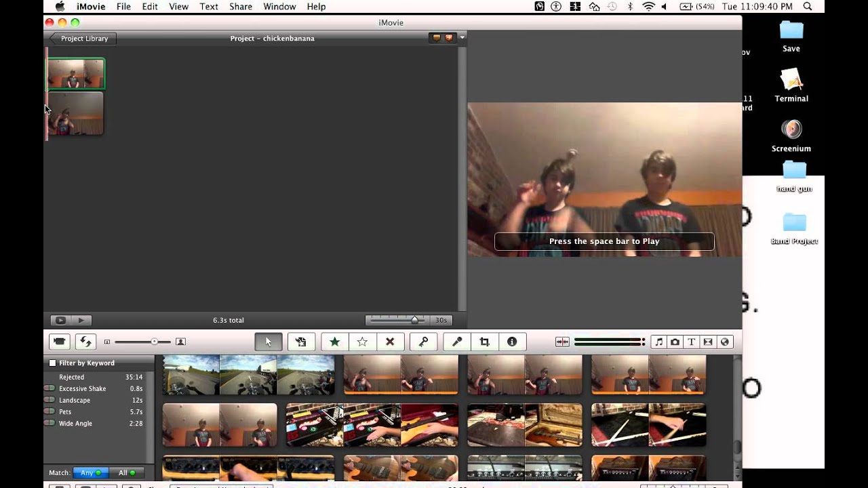Go back to Project Library

click(82, 39)
